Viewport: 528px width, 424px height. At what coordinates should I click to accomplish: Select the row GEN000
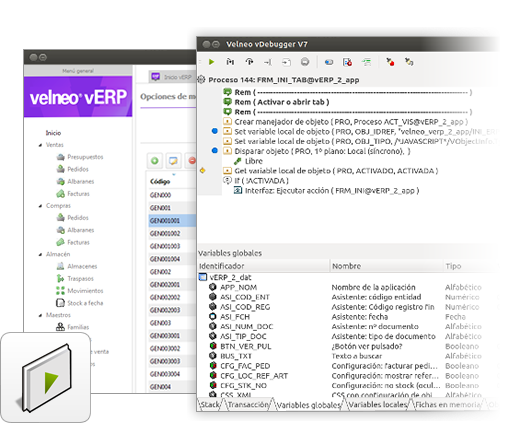[172, 195]
